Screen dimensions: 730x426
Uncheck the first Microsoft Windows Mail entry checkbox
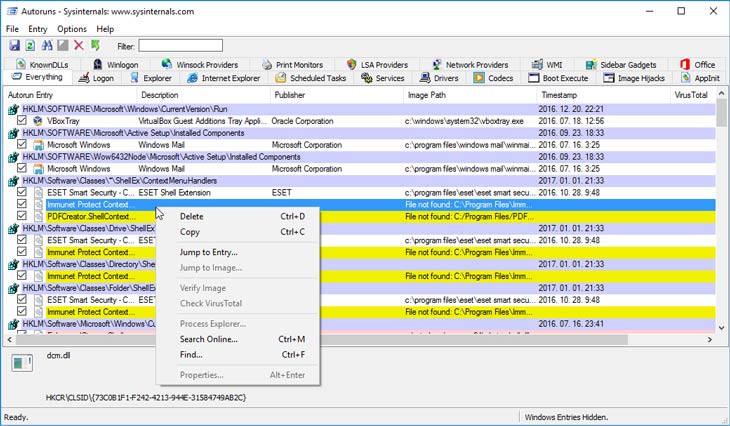tap(21, 144)
